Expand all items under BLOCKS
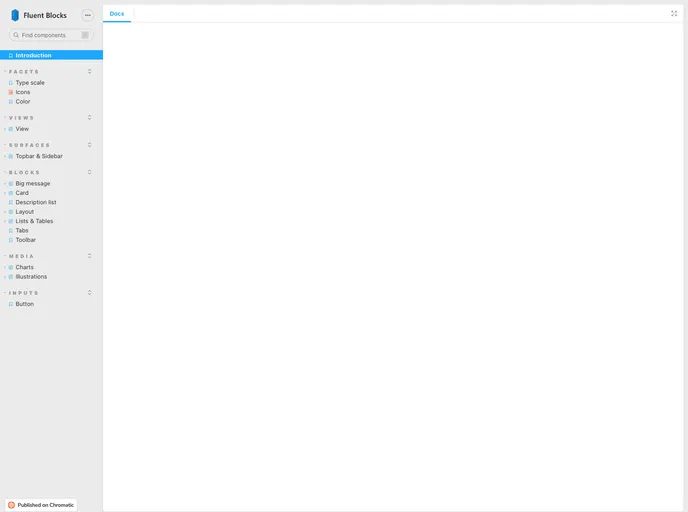 (90, 172)
